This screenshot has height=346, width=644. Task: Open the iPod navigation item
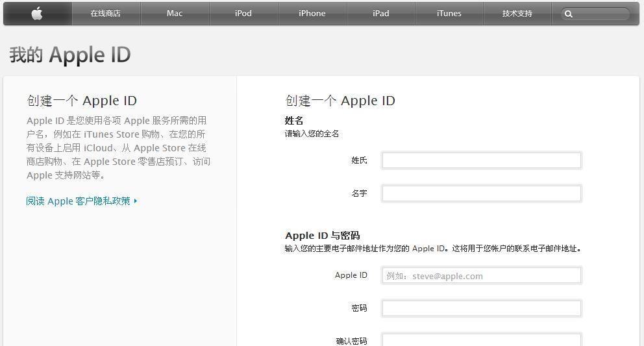tap(243, 14)
